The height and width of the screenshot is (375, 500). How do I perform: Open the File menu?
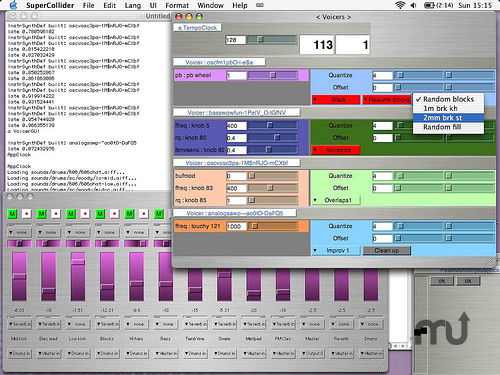pos(88,5)
